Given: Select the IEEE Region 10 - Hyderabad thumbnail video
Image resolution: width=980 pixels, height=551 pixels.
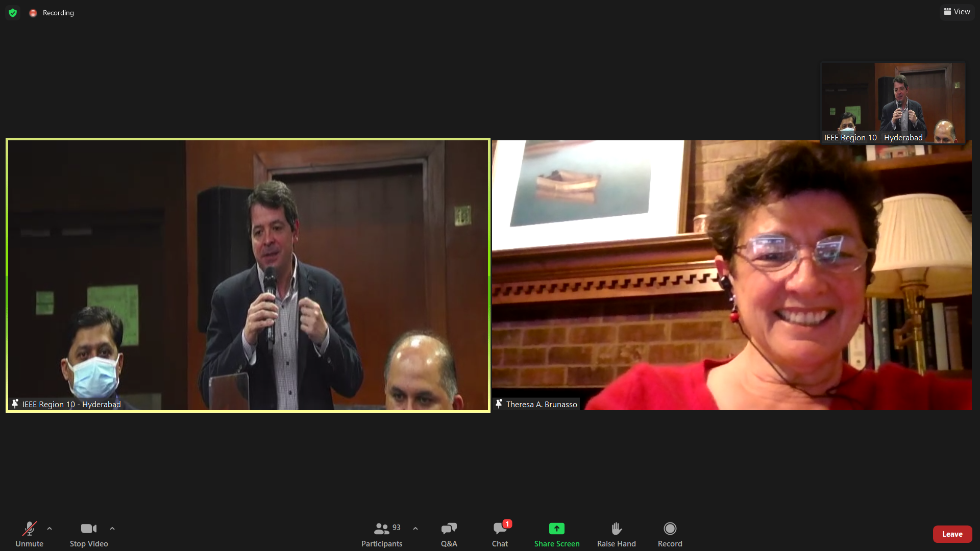Looking at the screenshot, I should point(893,103).
